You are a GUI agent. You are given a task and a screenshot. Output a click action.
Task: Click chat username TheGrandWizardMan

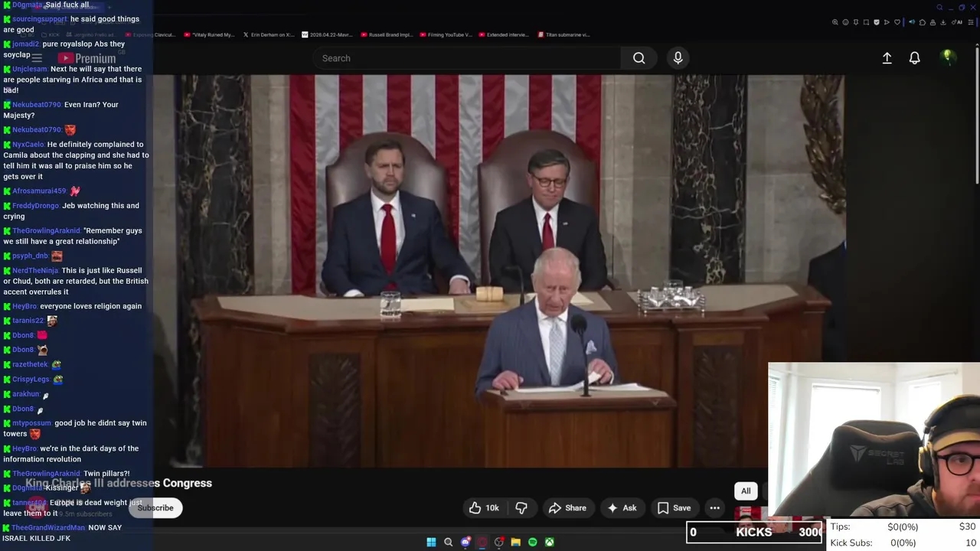coord(48,528)
